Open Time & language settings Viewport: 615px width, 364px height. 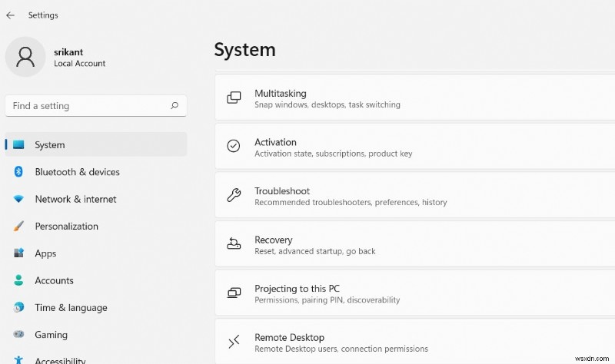(x=71, y=308)
